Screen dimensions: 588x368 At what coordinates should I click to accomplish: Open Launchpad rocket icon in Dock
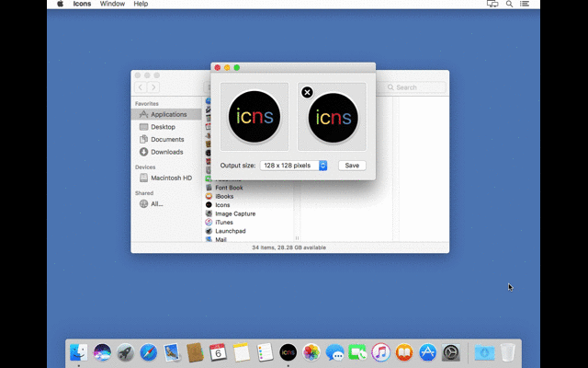pyautogui.click(x=125, y=353)
